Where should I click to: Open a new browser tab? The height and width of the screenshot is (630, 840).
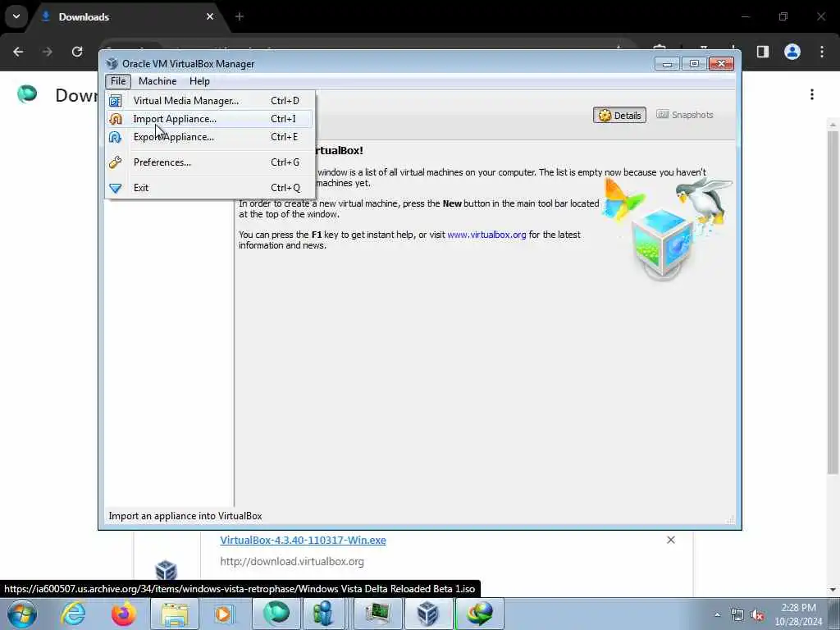click(x=240, y=16)
